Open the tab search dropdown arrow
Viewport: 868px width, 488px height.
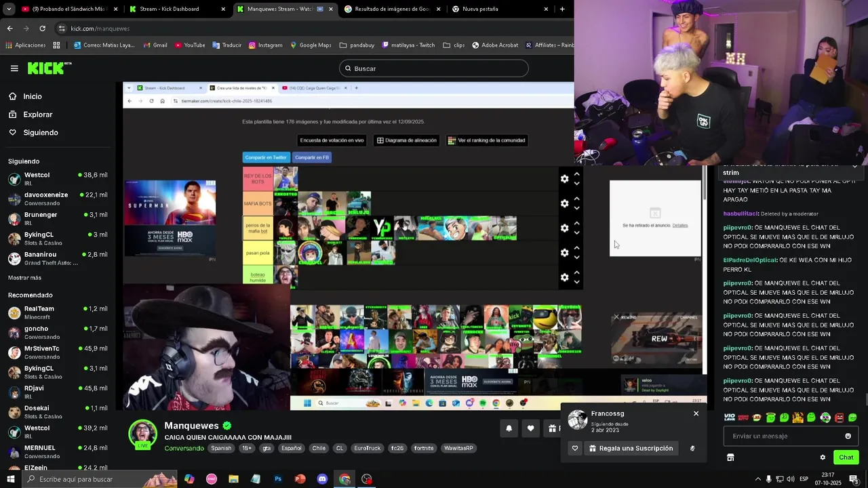[9, 9]
